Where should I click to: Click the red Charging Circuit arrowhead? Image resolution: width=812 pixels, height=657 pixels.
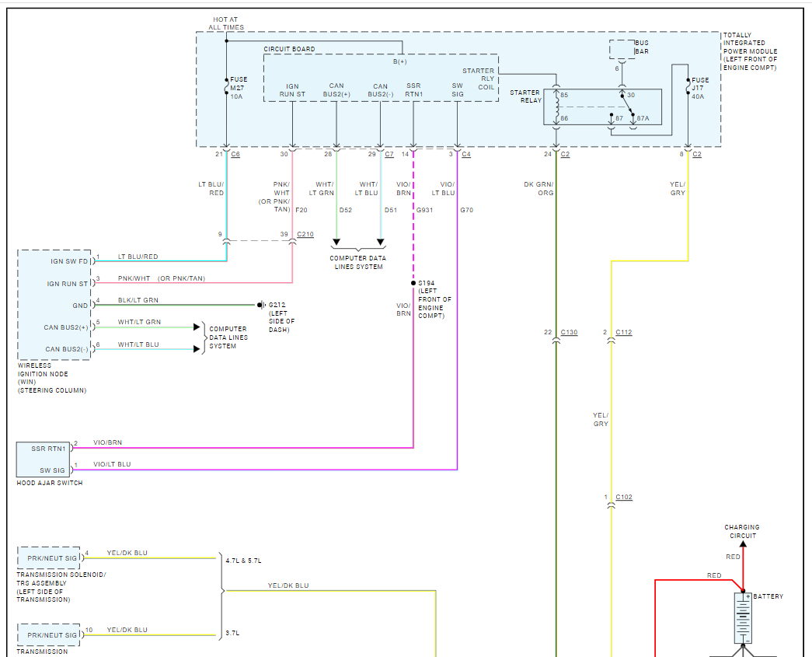743,546
